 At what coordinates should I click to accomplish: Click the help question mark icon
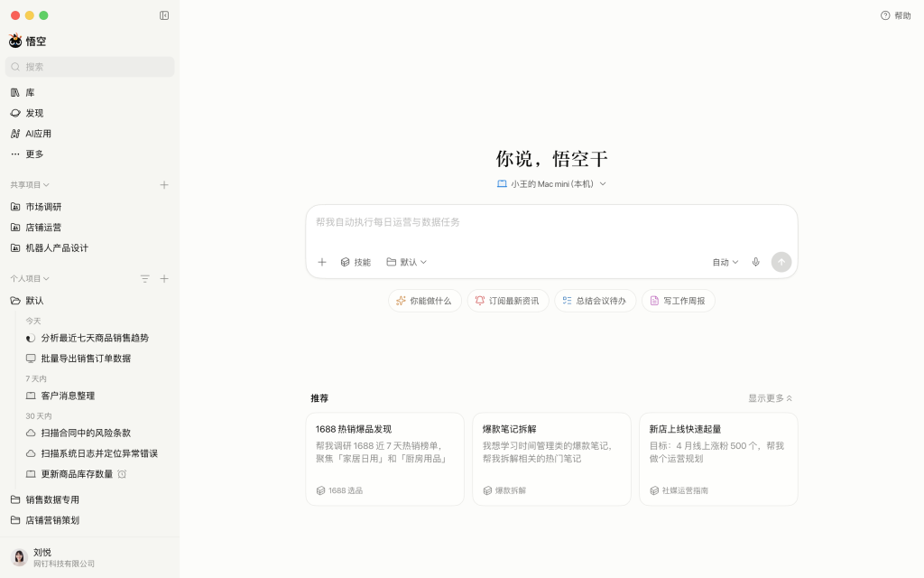tap(885, 16)
